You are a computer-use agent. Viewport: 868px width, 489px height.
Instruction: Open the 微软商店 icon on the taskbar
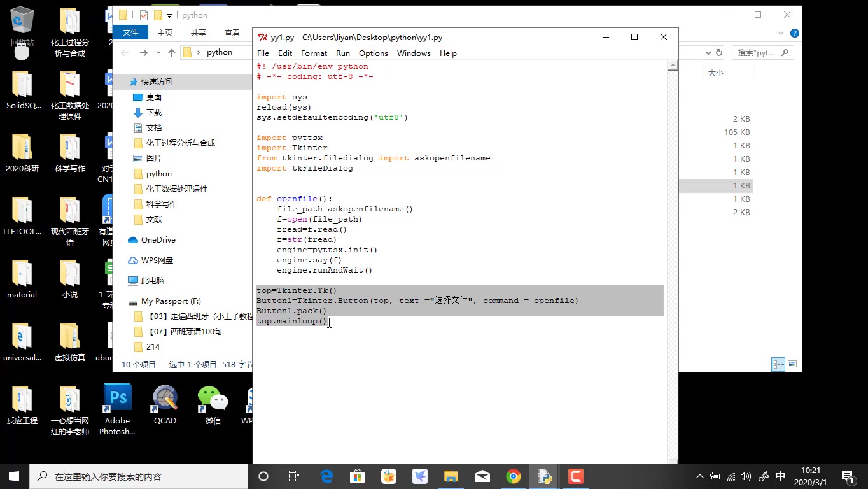tap(357, 476)
